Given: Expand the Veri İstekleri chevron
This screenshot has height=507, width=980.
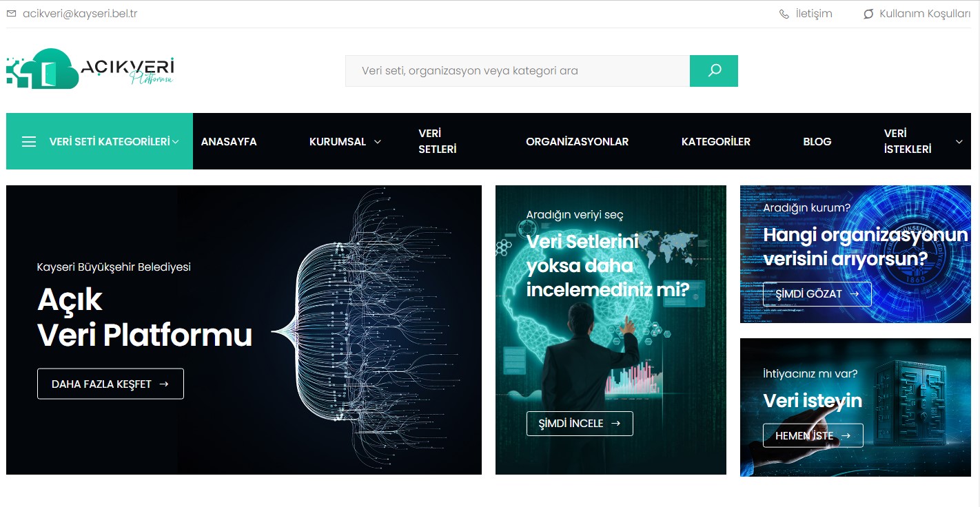Looking at the screenshot, I should [x=959, y=141].
